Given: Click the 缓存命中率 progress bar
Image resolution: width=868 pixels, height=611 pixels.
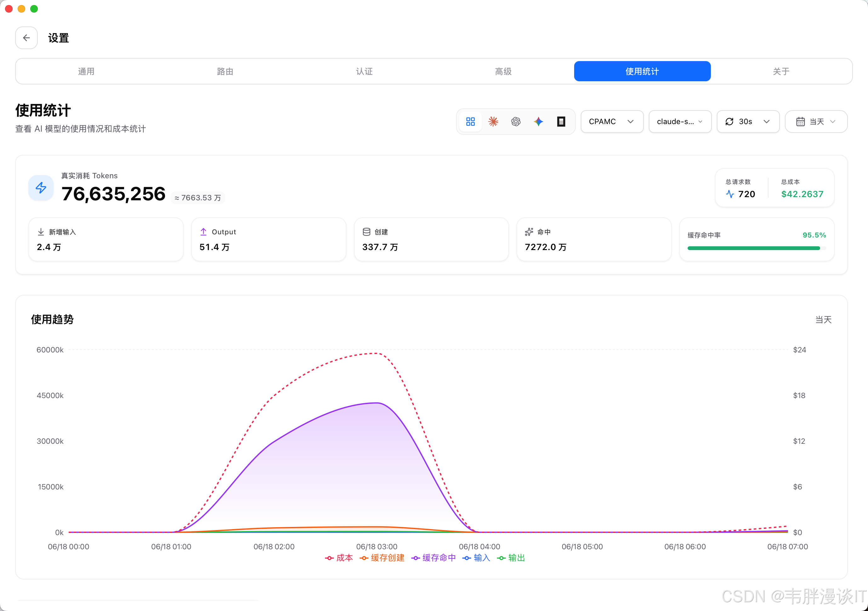Looking at the screenshot, I should (757, 248).
